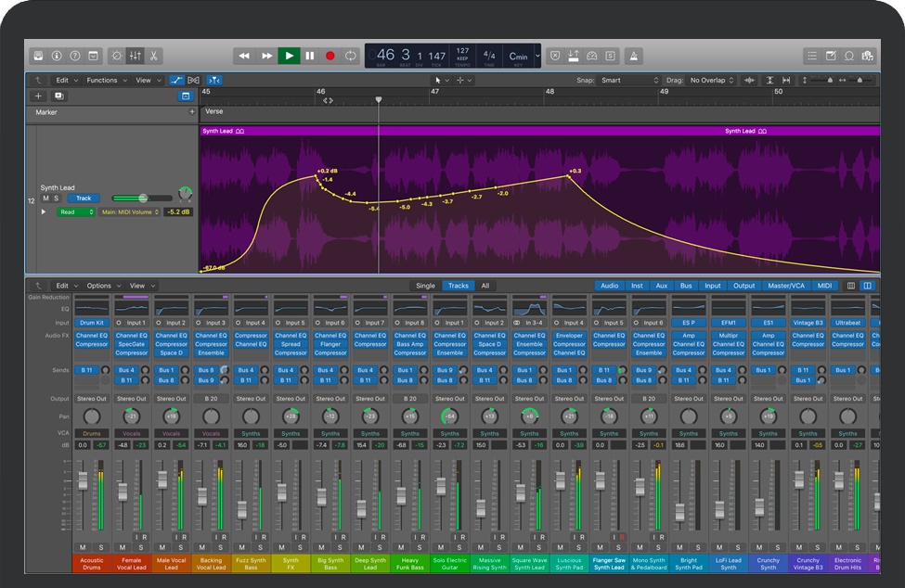Click the Master/VCA filter button
905x588 pixels.
787,286
